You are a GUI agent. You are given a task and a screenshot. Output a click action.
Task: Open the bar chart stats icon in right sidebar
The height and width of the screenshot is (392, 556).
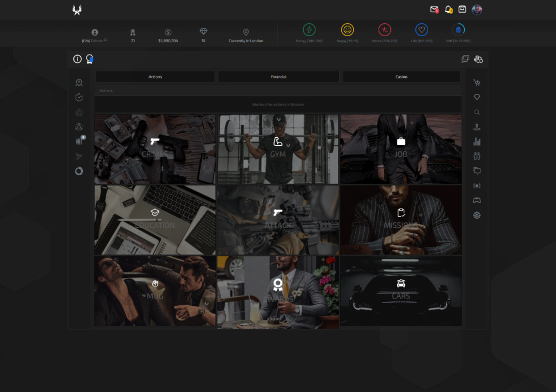(476, 142)
